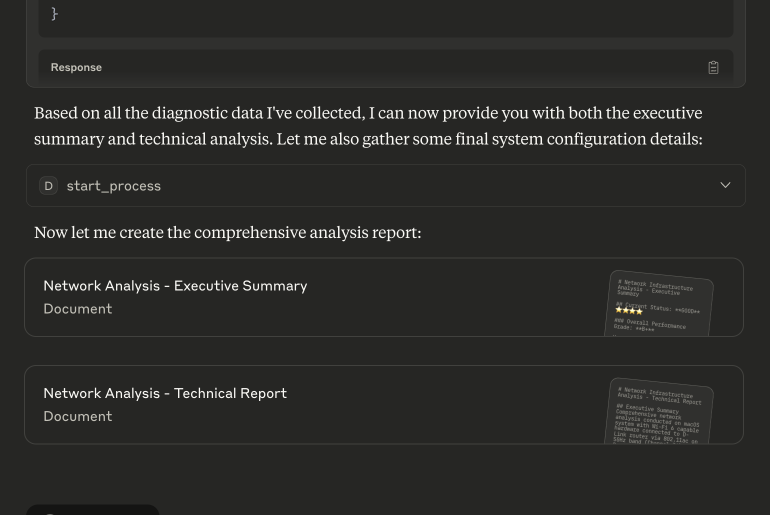Select the Technical Report document preview thumbnail
The image size is (770, 515).
659,411
